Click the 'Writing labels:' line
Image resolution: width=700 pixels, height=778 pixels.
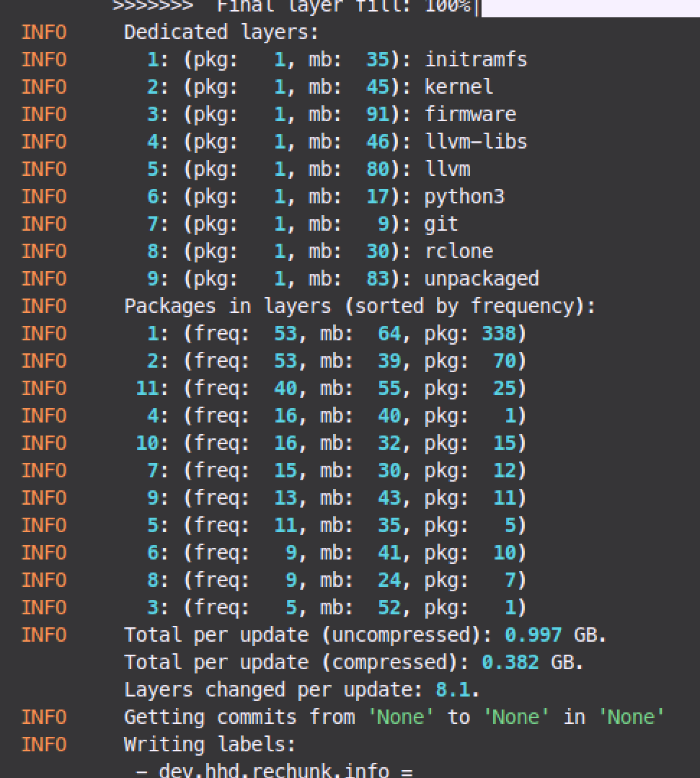click(209, 744)
